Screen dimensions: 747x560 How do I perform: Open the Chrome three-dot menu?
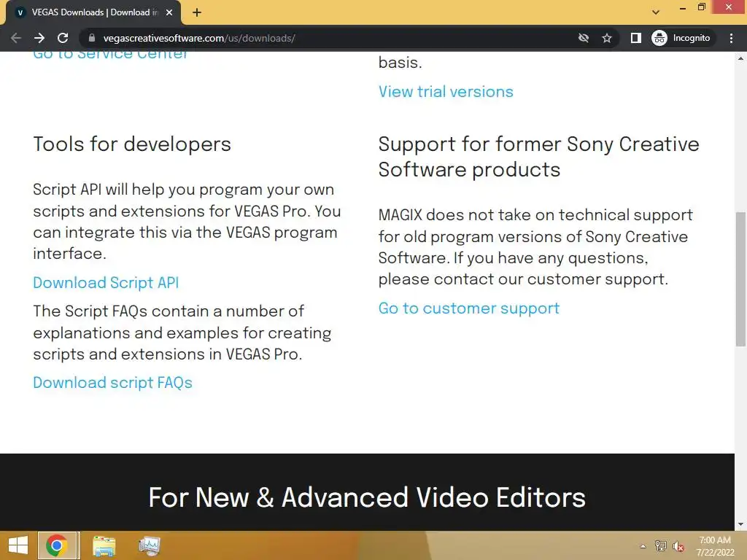731,38
